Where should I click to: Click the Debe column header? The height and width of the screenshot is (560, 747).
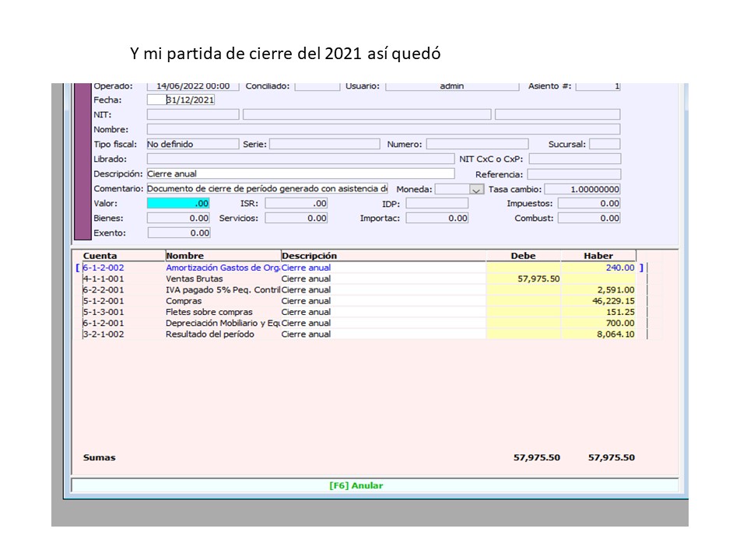[x=523, y=255]
